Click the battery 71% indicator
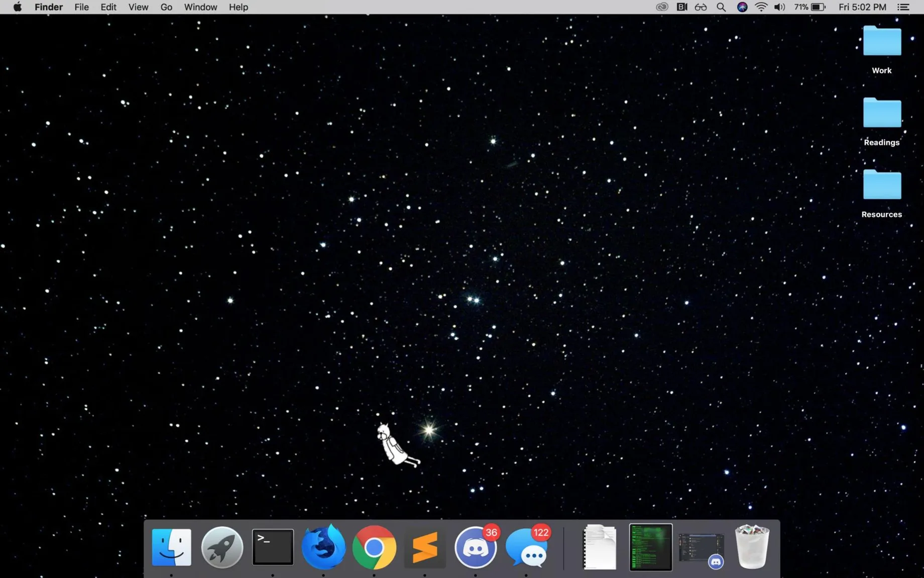Image resolution: width=924 pixels, height=578 pixels. (810, 7)
